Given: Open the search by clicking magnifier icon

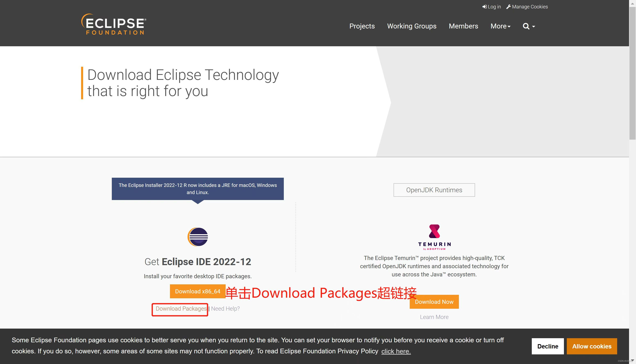Looking at the screenshot, I should pos(526,26).
